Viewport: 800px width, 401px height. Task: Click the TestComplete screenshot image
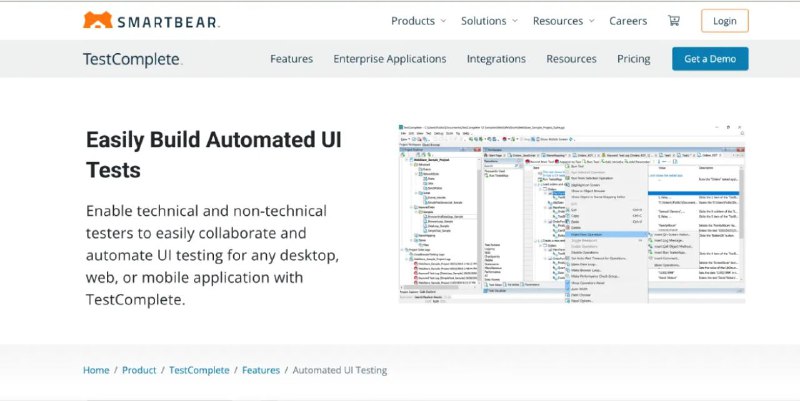tap(571, 214)
